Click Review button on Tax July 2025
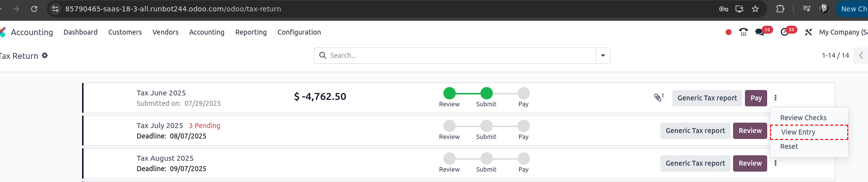Image resolution: width=868 pixels, height=182 pixels. (750, 131)
